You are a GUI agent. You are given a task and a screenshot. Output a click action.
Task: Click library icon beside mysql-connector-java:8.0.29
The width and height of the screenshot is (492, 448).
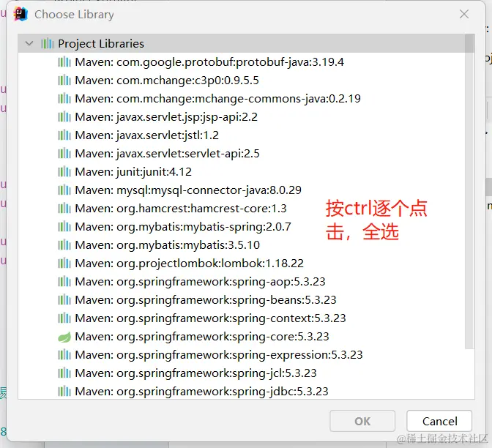pyautogui.click(x=64, y=190)
